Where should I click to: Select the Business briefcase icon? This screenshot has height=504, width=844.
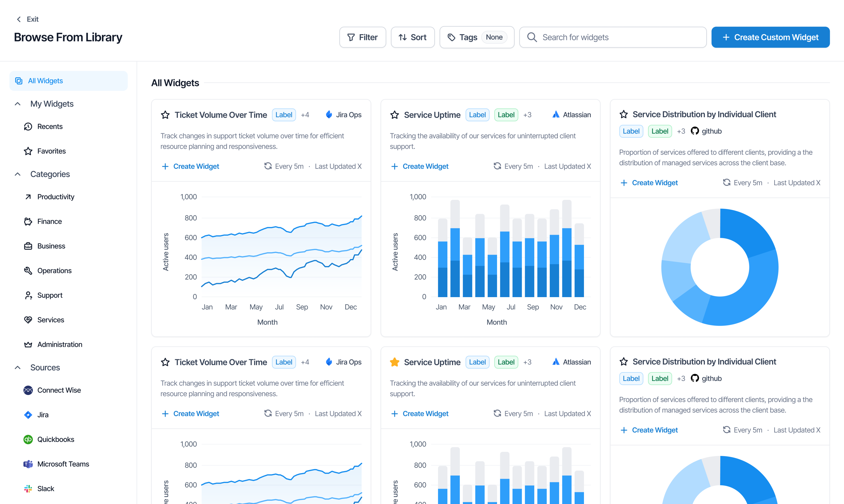coord(28,246)
